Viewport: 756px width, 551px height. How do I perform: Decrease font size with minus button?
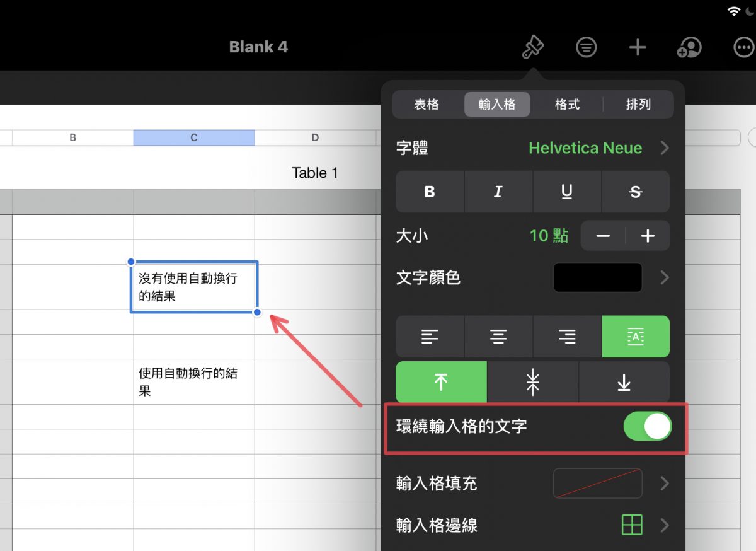pos(603,236)
